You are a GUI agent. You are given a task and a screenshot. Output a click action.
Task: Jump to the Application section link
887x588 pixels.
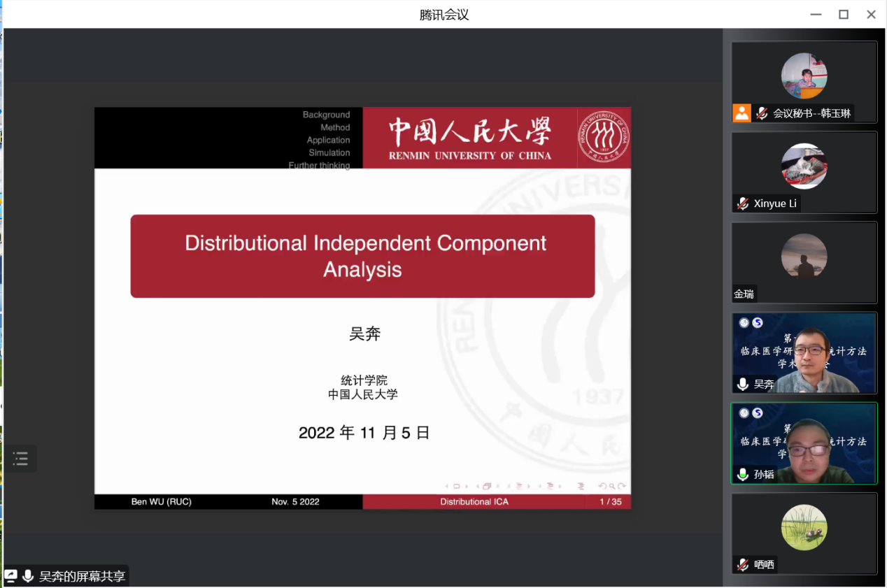[x=328, y=140]
